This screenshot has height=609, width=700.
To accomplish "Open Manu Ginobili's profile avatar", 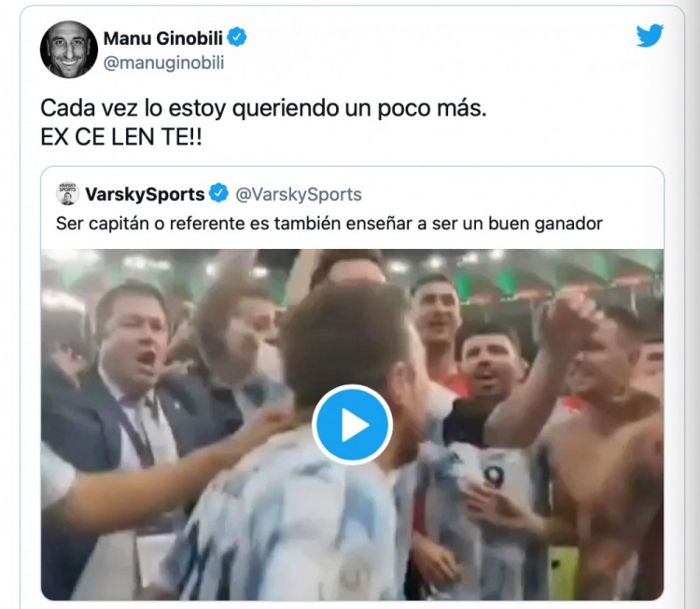I will [x=69, y=49].
